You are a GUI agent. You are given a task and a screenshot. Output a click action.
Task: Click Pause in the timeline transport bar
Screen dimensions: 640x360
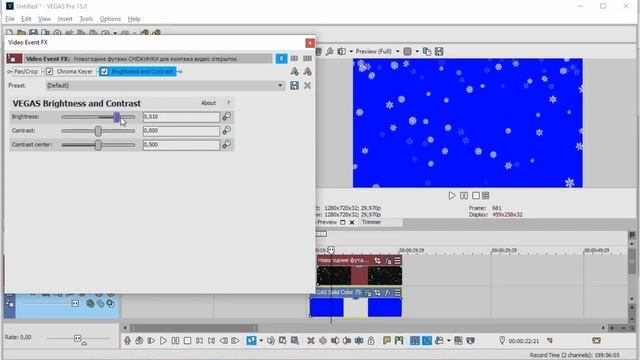pyautogui.click(x=175, y=340)
